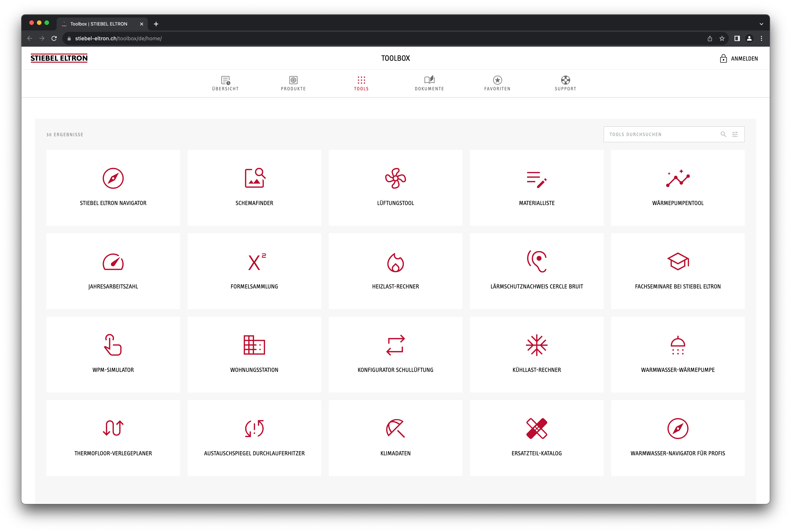Screen dimensions: 791x532
Task: Open the Fachseminare graduation cap icon
Action: tap(678, 261)
